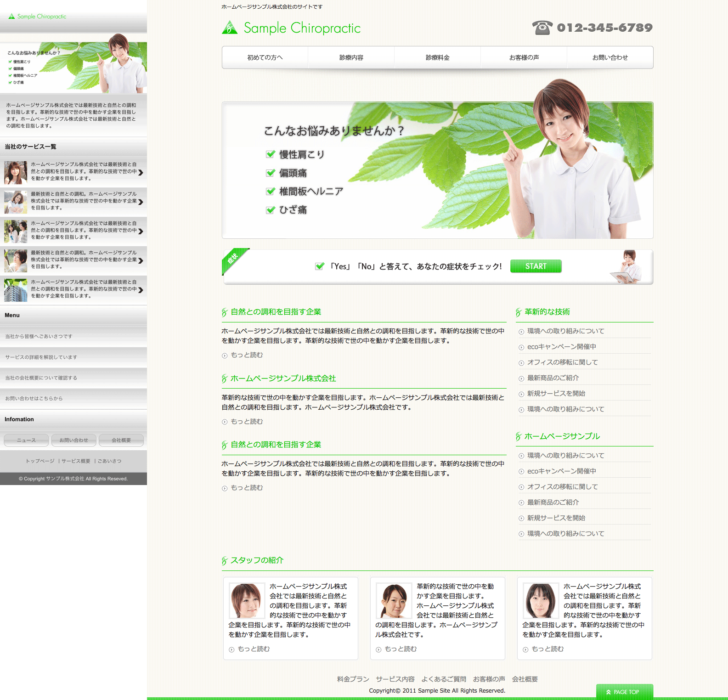This screenshot has height=700, width=728.
Task: Click the green ribbon badge on the banner
Action: (233, 259)
